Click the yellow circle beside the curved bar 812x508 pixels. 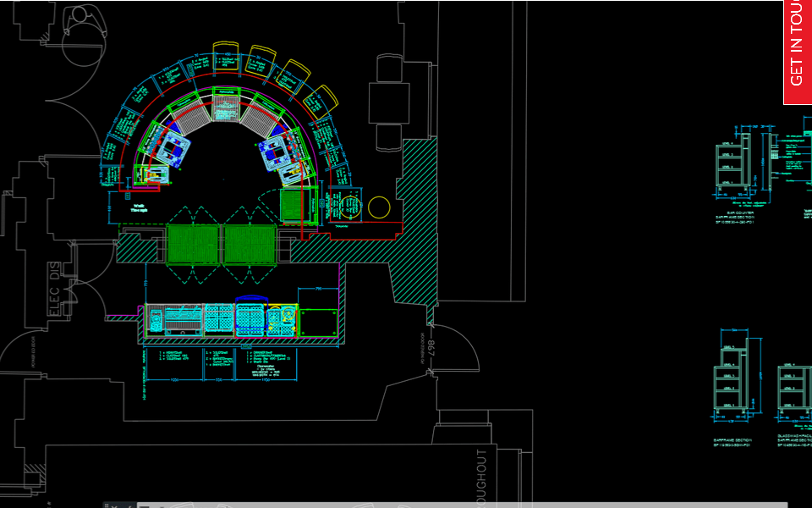click(x=379, y=207)
